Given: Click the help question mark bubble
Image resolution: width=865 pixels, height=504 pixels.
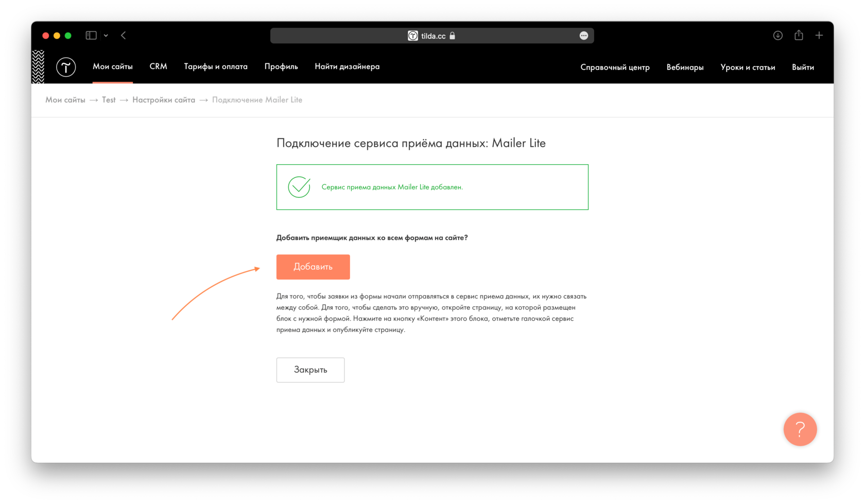Looking at the screenshot, I should [800, 429].
